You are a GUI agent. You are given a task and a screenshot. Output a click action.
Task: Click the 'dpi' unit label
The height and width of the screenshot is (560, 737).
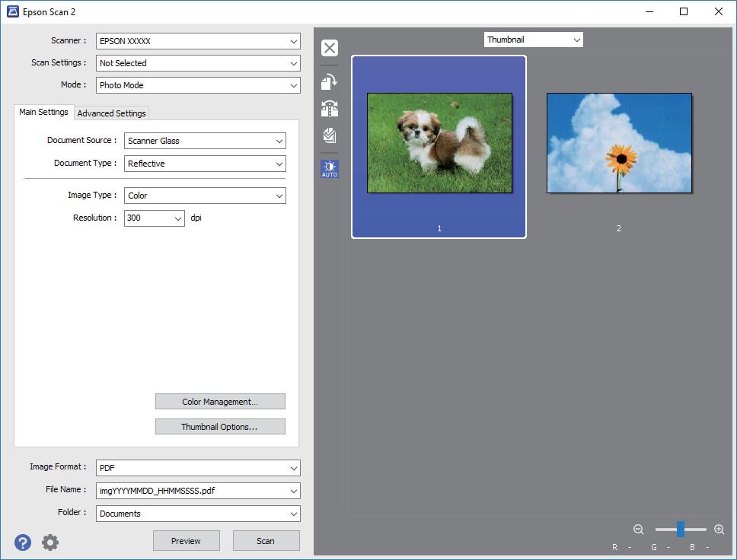click(x=196, y=218)
